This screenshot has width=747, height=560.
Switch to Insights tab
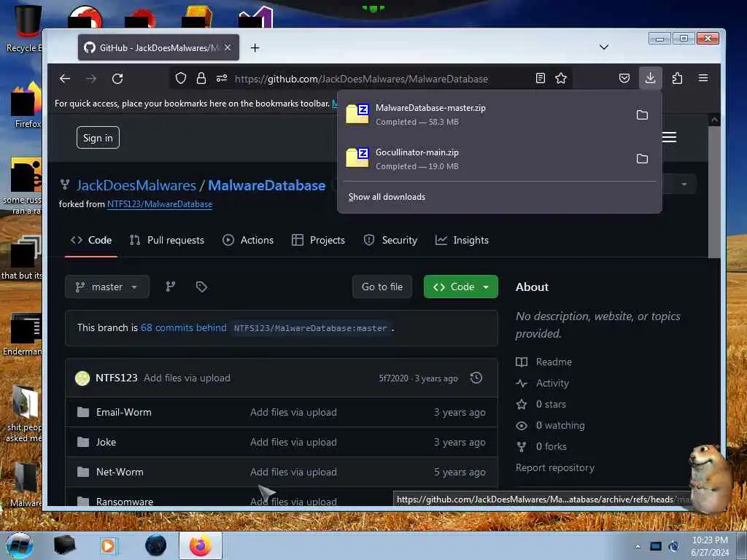[462, 240]
